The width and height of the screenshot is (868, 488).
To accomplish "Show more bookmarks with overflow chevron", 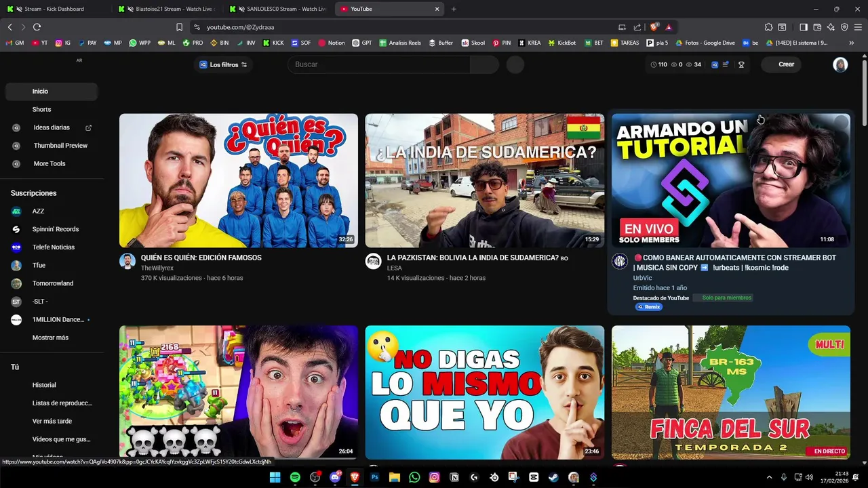I will (x=851, y=43).
